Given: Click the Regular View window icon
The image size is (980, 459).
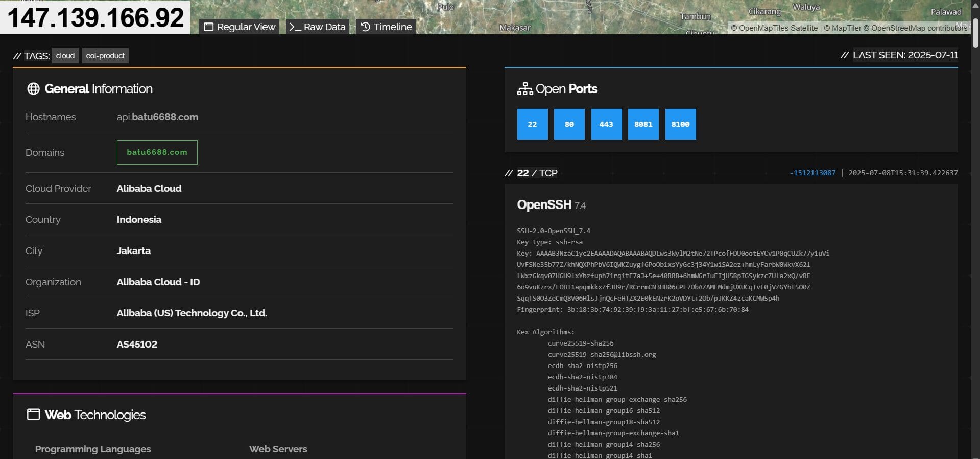Looking at the screenshot, I should pyautogui.click(x=208, y=27).
